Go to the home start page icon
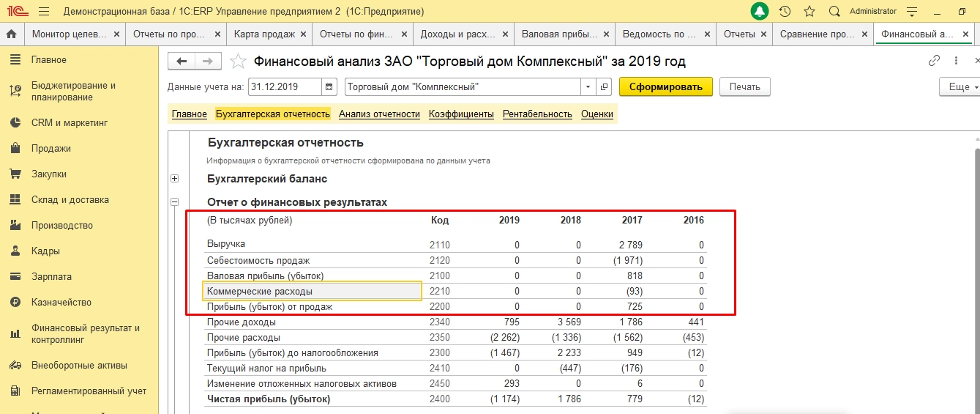 tap(11, 34)
